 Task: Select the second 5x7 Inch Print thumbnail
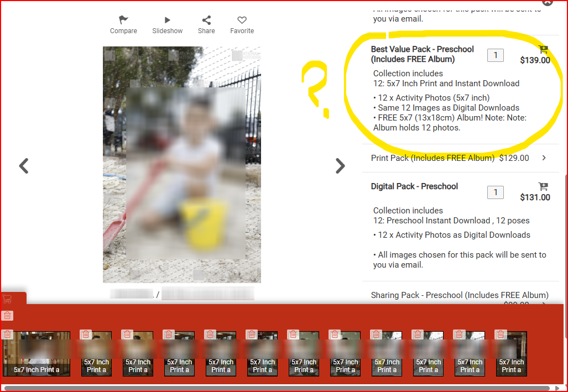coord(96,354)
